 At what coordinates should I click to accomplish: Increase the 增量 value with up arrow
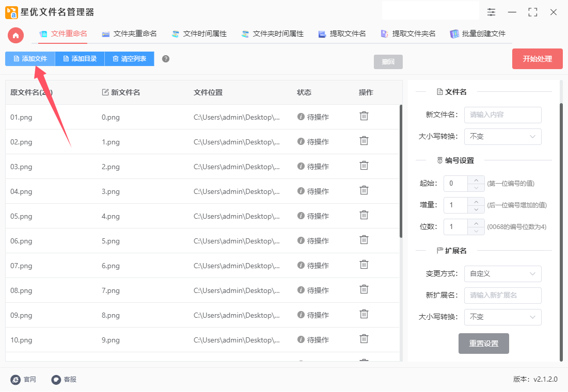pyautogui.click(x=476, y=202)
